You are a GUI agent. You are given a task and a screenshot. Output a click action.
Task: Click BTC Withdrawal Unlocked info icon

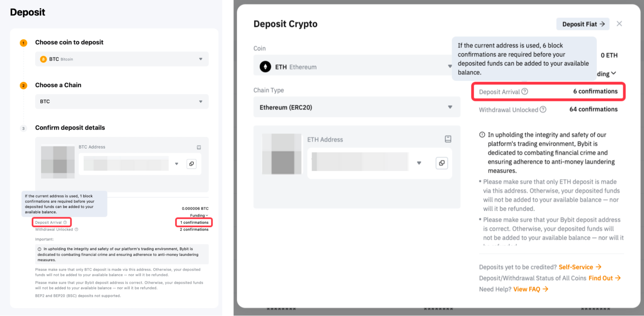click(x=76, y=230)
